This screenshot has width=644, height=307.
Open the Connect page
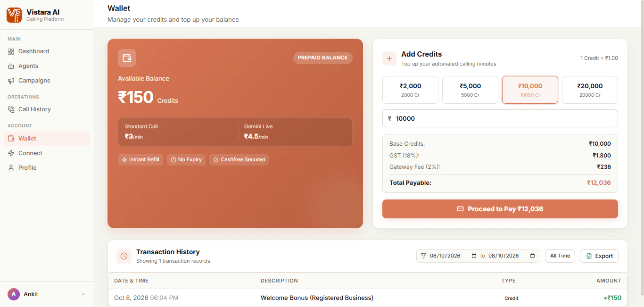coord(47,153)
